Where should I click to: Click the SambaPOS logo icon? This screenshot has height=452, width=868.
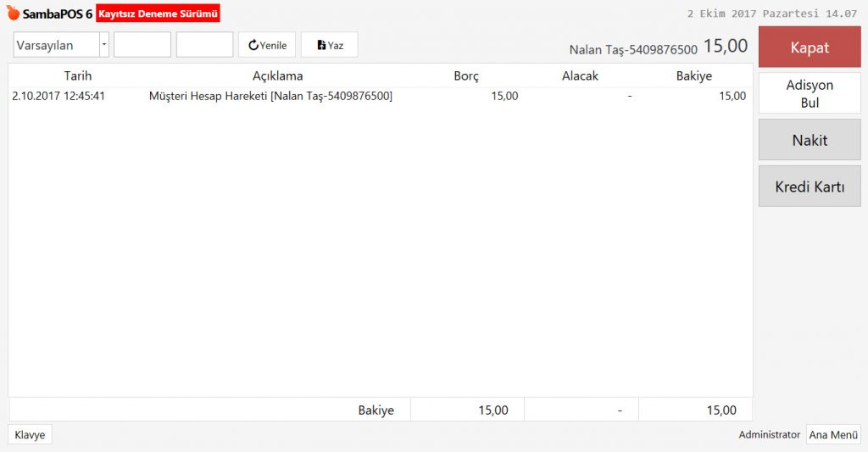(13, 14)
